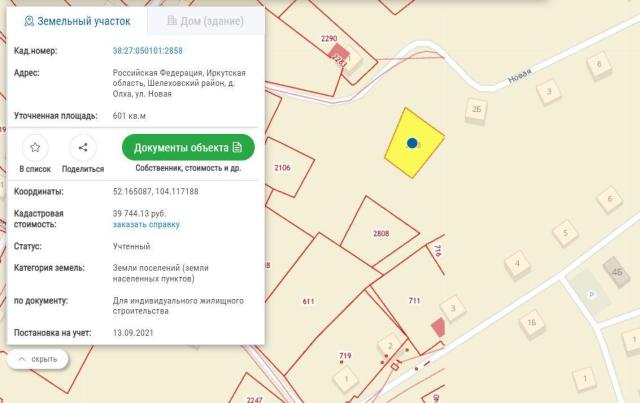Click the Новая street label
The width and height of the screenshot is (640, 403).
tap(520, 76)
